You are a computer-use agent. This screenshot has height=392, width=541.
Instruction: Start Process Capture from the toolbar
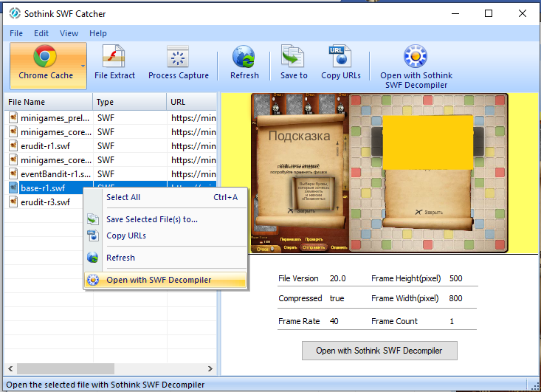tap(179, 63)
